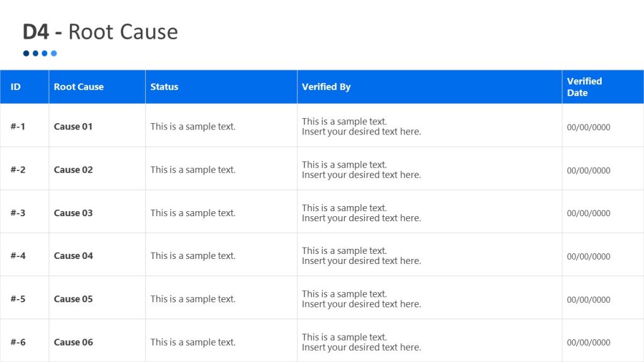Viewport: 644px width, 362px height.
Task: Click the ID column header
Action: pyautogui.click(x=16, y=87)
